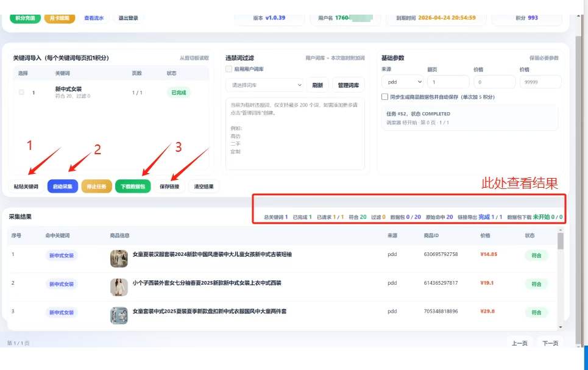588x370 pixels.
Task: Start collection with 启动采集 button
Action: (63, 187)
